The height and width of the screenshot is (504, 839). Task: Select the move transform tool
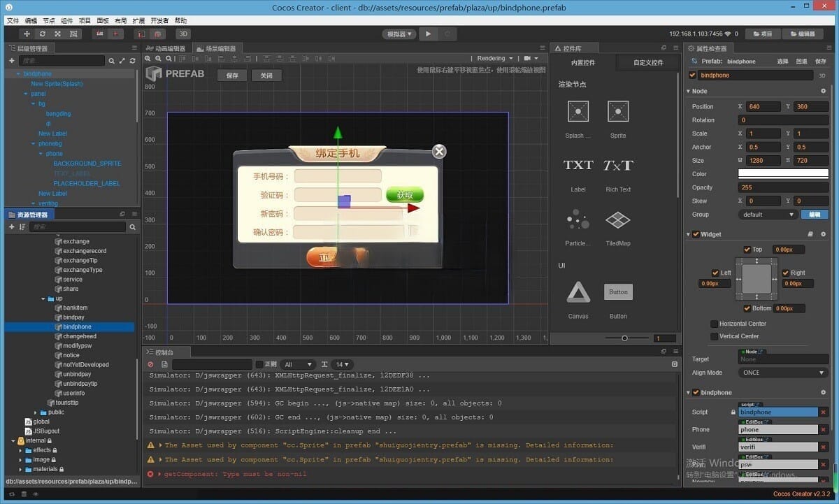(27, 34)
